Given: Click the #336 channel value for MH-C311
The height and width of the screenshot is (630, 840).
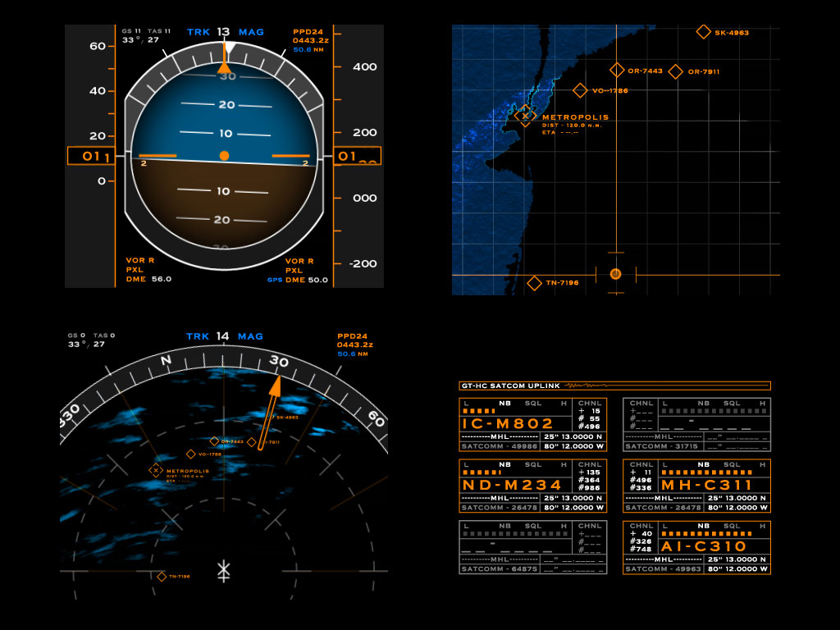Looking at the screenshot, I should coord(641,487).
